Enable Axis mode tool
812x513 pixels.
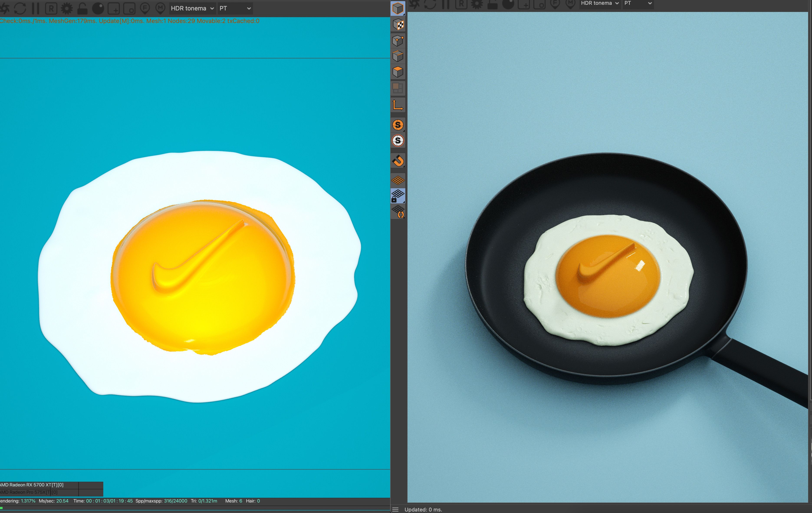398,105
